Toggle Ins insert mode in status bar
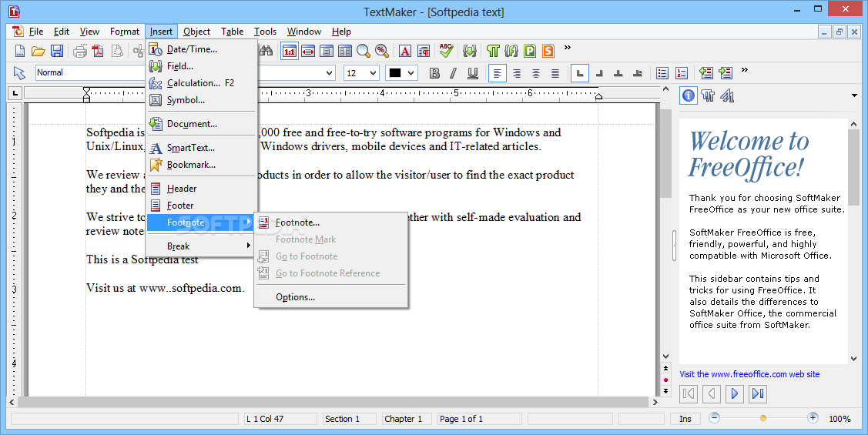Image resolution: width=868 pixels, height=435 pixels. click(685, 419)
